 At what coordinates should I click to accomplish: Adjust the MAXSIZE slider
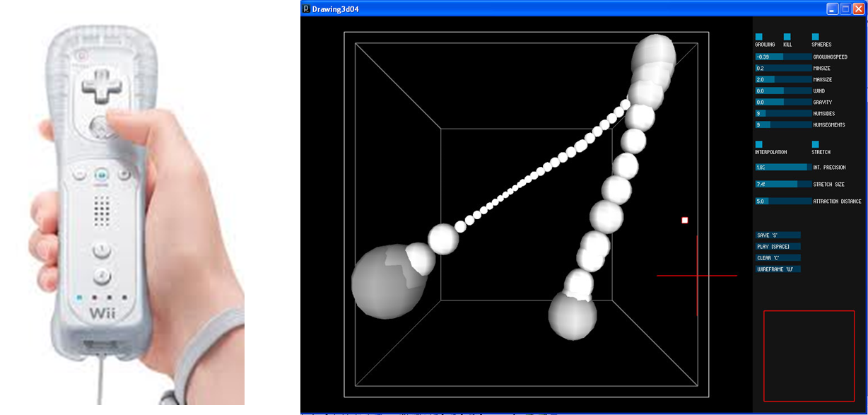tap(783, 79)
